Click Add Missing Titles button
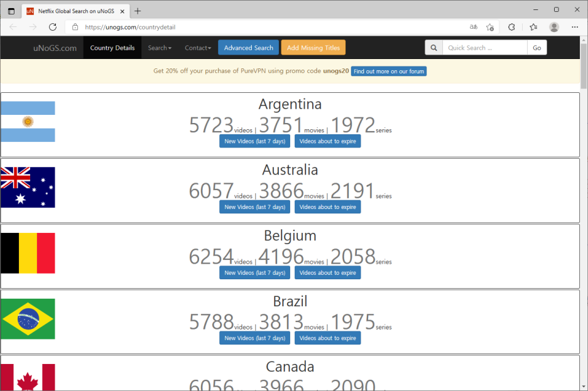The image size is (588, 391). coord(313,48)
